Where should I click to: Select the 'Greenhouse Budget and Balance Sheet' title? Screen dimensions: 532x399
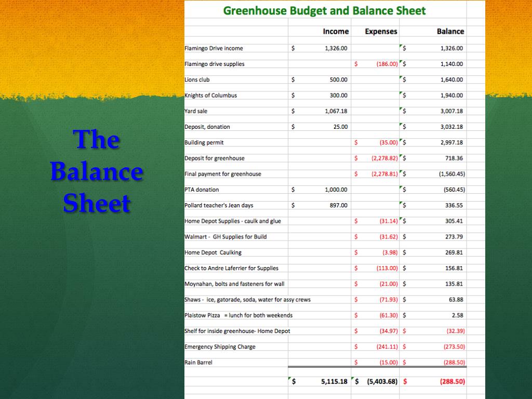[x=324, y=11]
